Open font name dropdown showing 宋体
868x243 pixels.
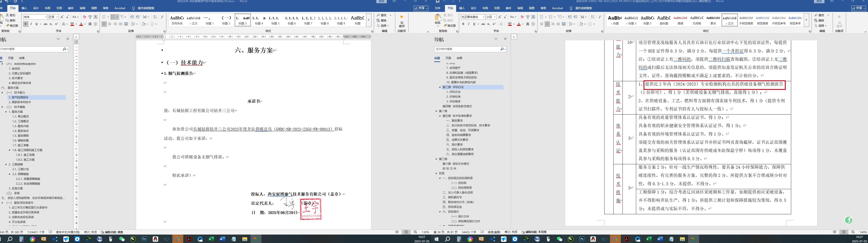pyautogui.click(x=46, y=17)
